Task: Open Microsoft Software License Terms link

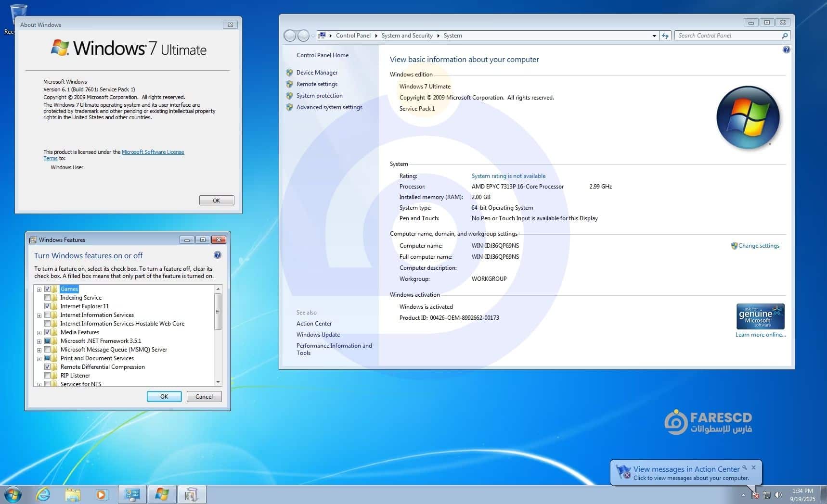Action: [153, 152]
